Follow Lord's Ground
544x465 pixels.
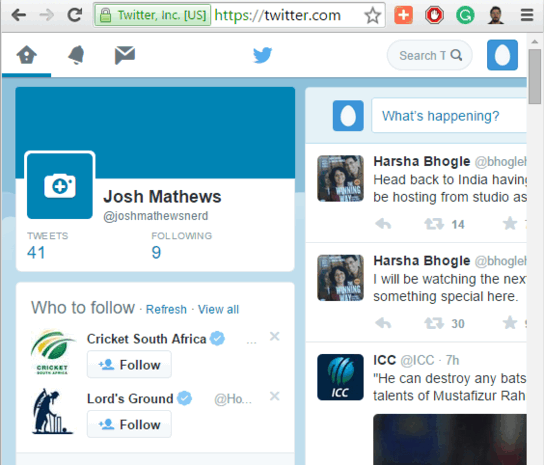click(129, 424)
